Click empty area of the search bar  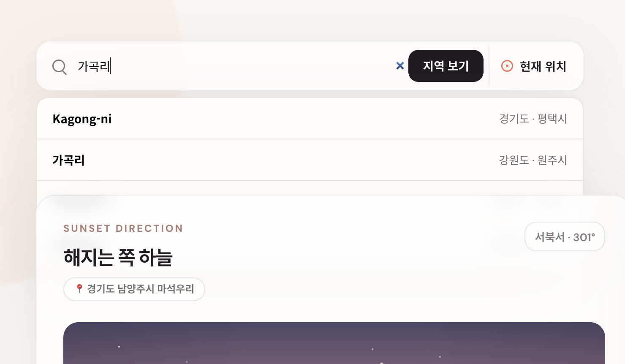pyautogui.click(x=253, y=66)
